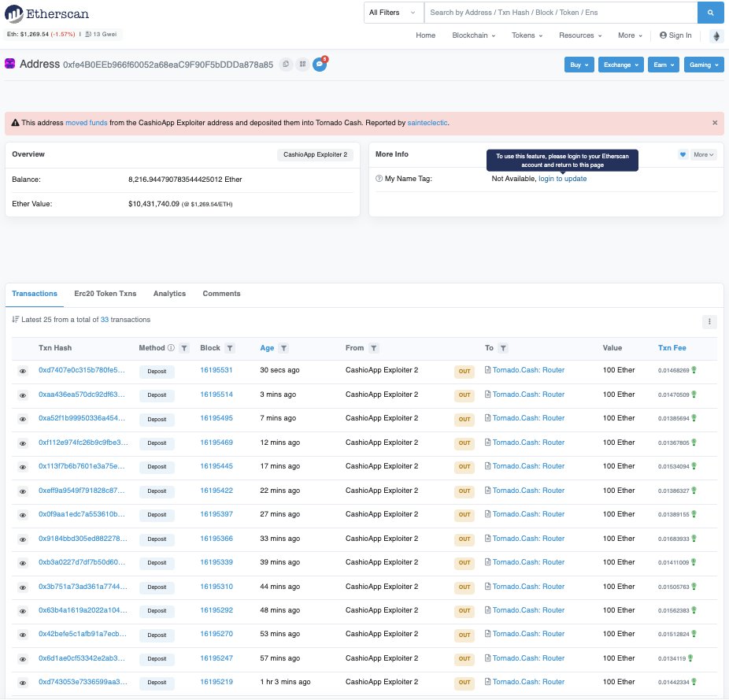
Task: Toggle eye preview for 0xd743053e7336599aa3 transaction
Action: tap(22, 683)
